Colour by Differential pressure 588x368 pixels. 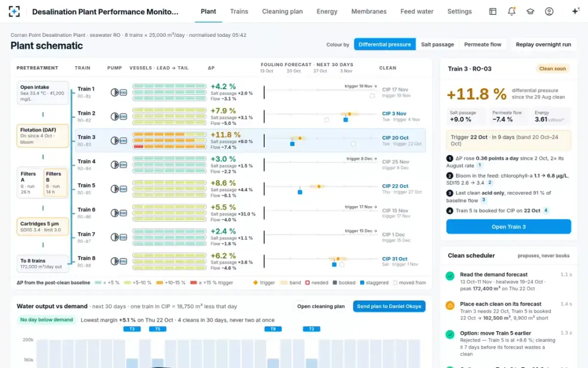pos(385,44)
